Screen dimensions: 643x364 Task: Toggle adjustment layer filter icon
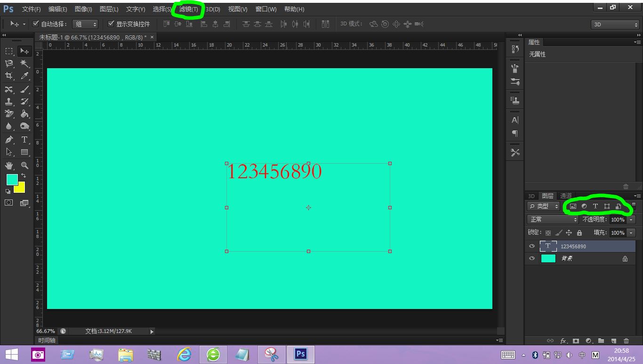point(584,206)
